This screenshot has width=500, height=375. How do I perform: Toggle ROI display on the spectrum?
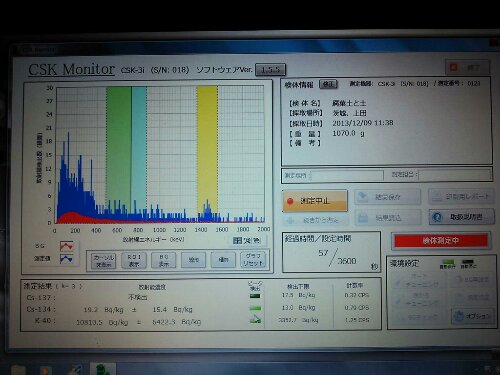click(x=134, y=261)
